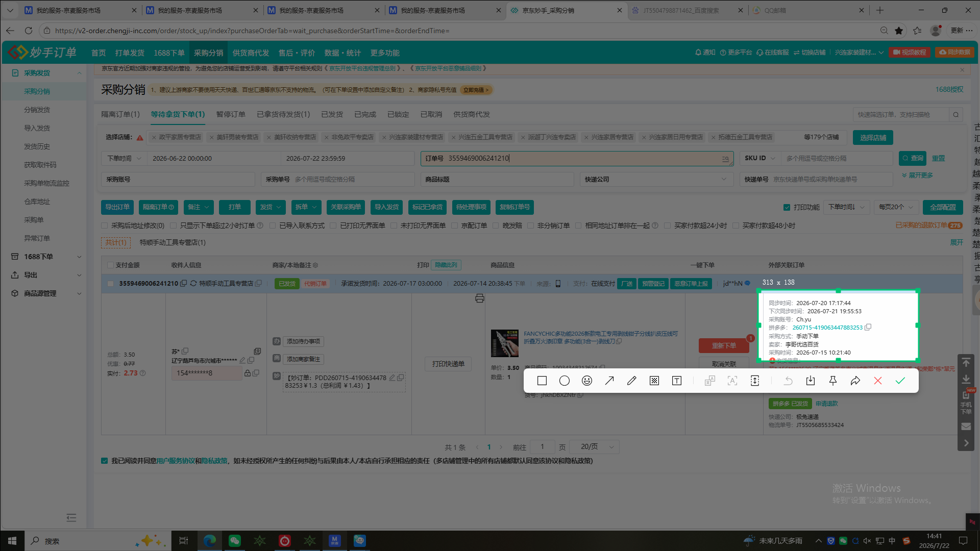Open the SKU ID dropdown
The height and width of the screenshot is (551, 980).
pos(760,159)
